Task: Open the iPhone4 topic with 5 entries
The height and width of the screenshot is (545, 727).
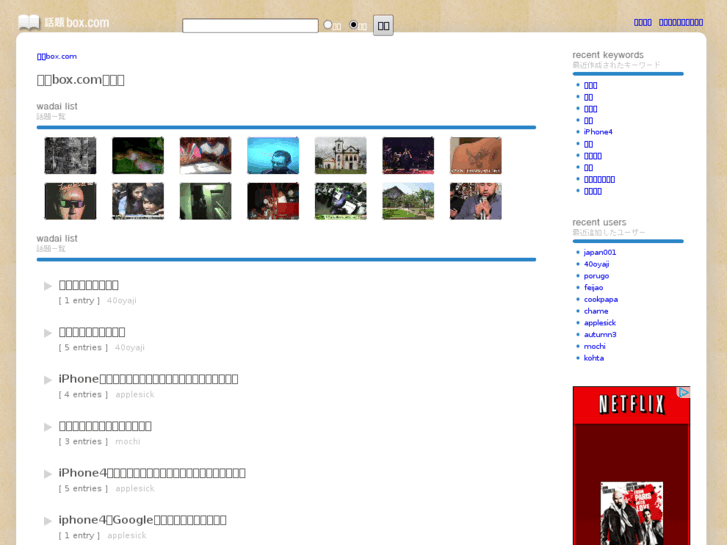Action: [152, 473]
